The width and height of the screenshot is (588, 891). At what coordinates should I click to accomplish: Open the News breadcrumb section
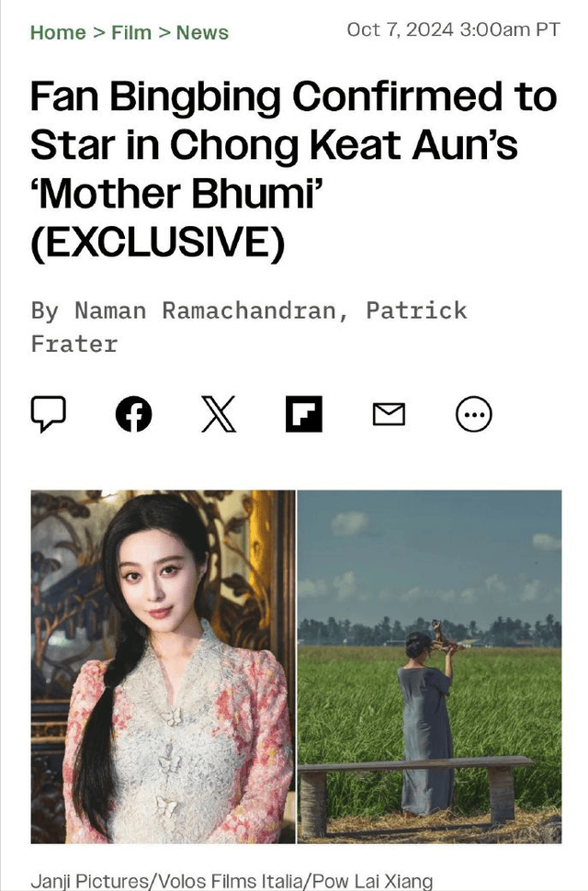[x=202, y=32]
